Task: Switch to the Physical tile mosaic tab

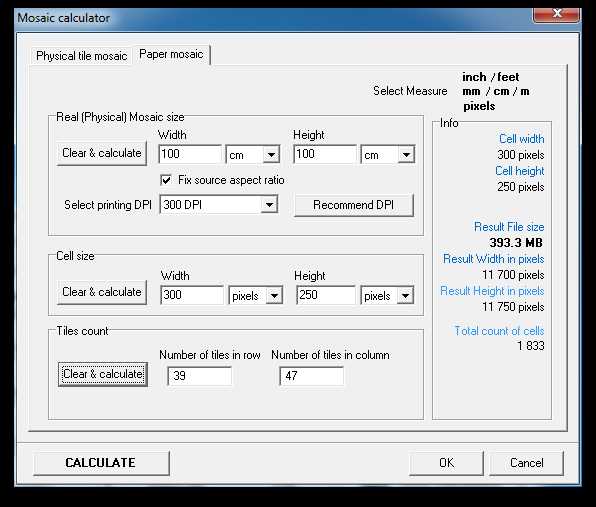Action: click(x=81, y=56)
